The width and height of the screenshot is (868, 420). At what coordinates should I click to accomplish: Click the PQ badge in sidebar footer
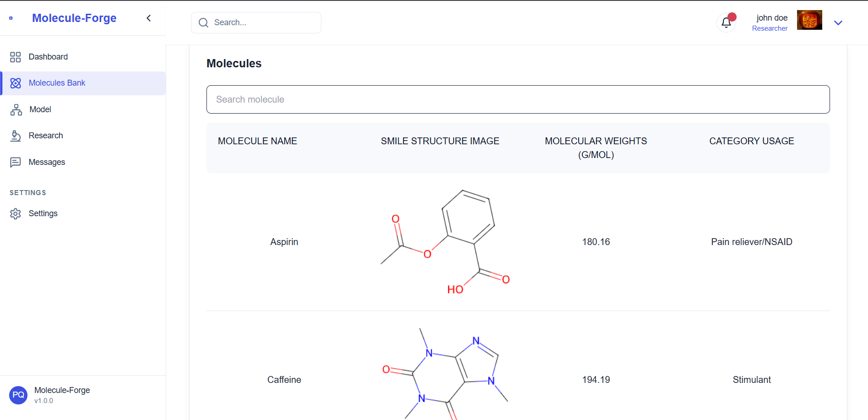(x=18, y=395)
